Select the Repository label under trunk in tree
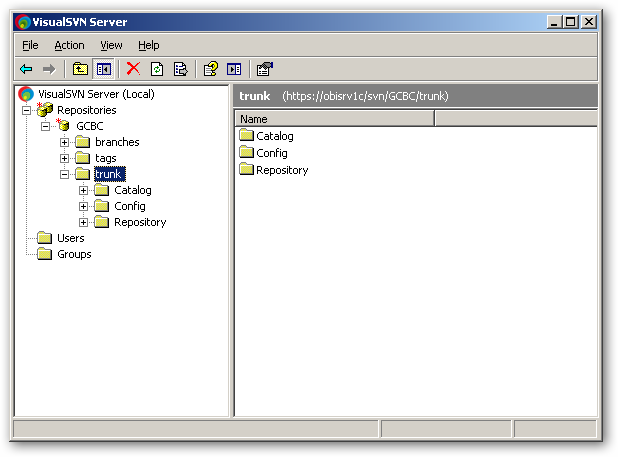The height and width of the screenshot is (457, 618). pyautogui.click(x=140, y=222)
